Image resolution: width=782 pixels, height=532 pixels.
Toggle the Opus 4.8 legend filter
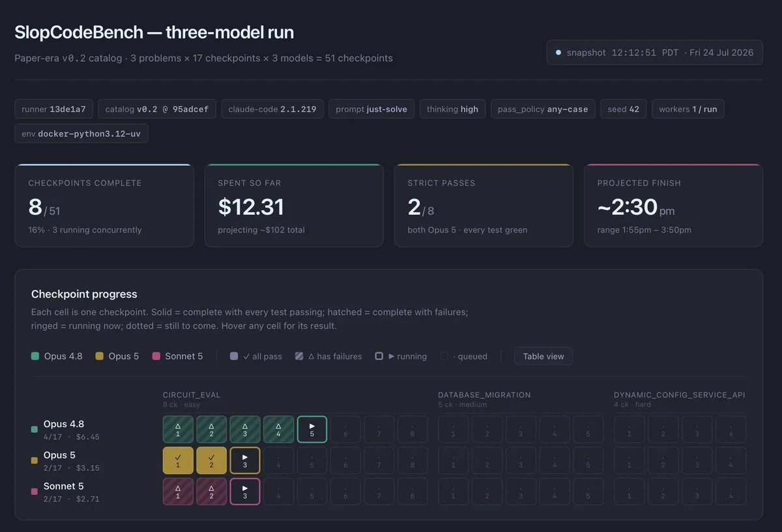pyautogui.click(x=57, y=356)
